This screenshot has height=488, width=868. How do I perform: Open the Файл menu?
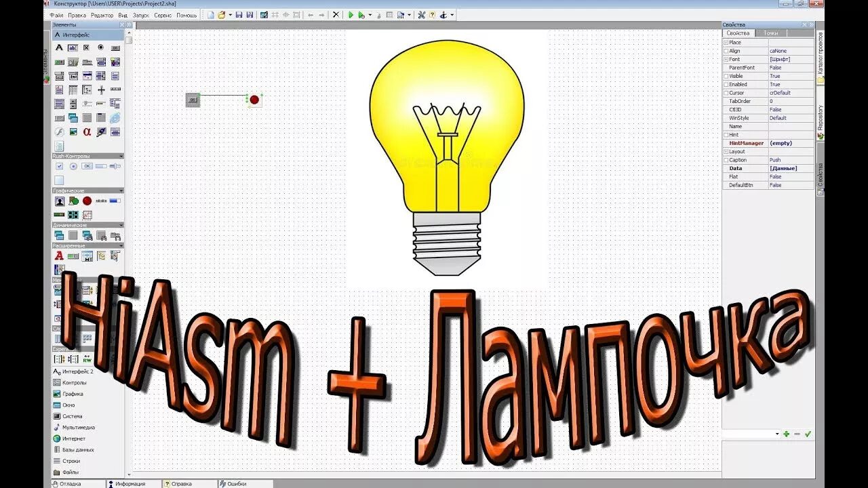56,15
